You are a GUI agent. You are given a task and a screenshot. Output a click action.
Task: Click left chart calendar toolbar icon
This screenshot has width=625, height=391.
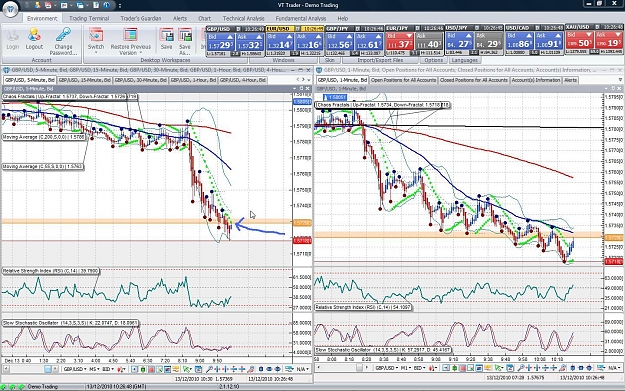pos(198,369)
